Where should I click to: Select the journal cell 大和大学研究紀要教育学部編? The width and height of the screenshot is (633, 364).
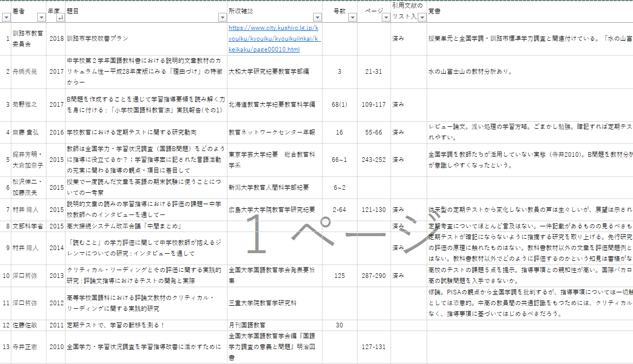(274, 72)
